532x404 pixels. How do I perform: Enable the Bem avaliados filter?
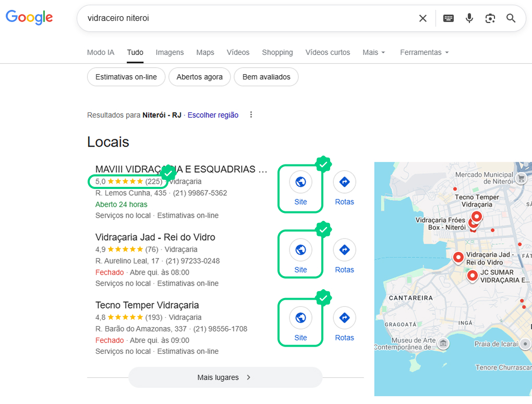coord(266,77)
